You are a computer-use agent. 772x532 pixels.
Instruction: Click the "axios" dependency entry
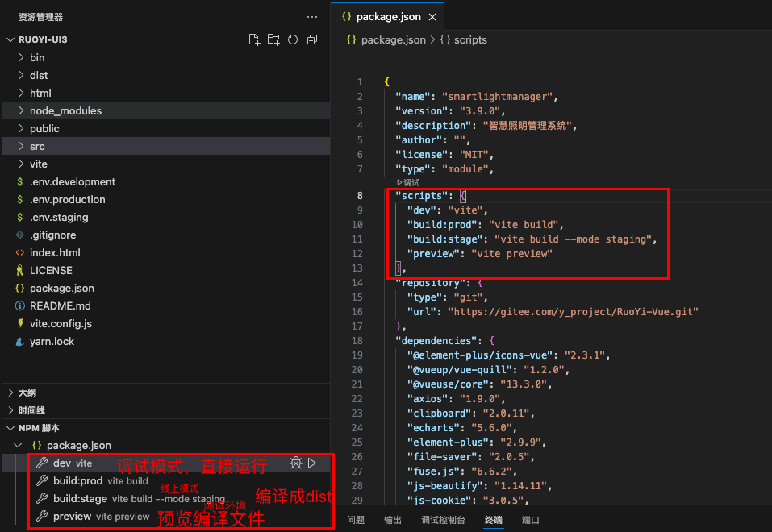point(456,399)
